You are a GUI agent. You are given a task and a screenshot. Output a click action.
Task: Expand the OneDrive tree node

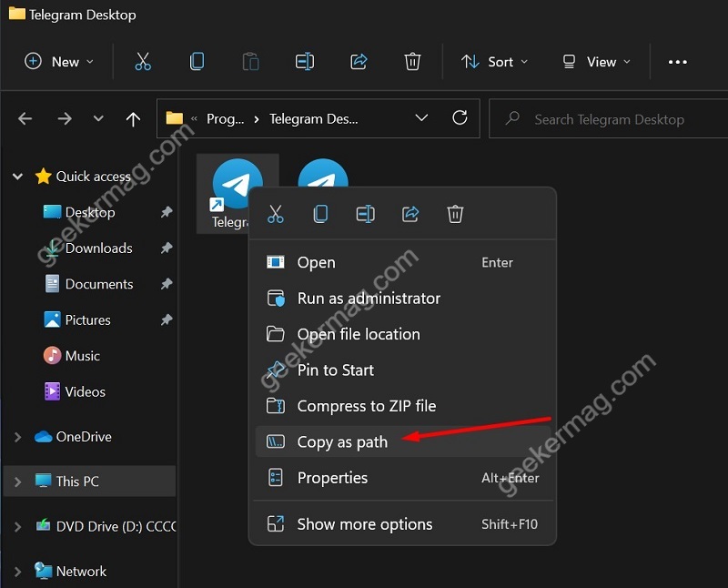[17, 437]
